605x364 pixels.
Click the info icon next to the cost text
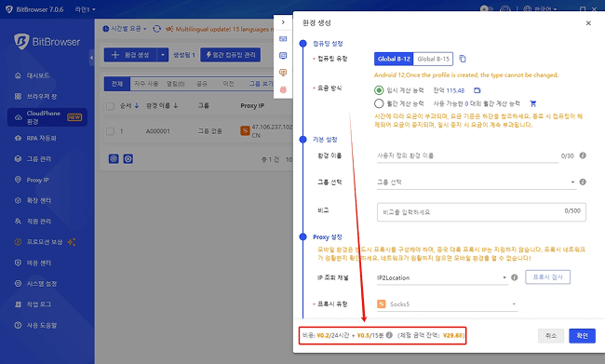click(x=389, y=335)
